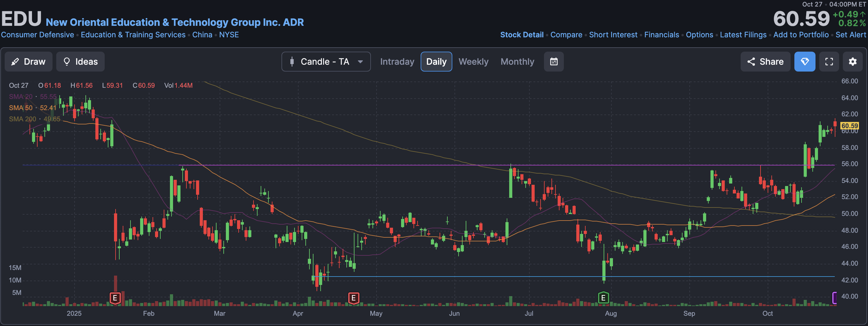Click the Draw pencil icon
The image size is (868, 326).
[15, 62]
